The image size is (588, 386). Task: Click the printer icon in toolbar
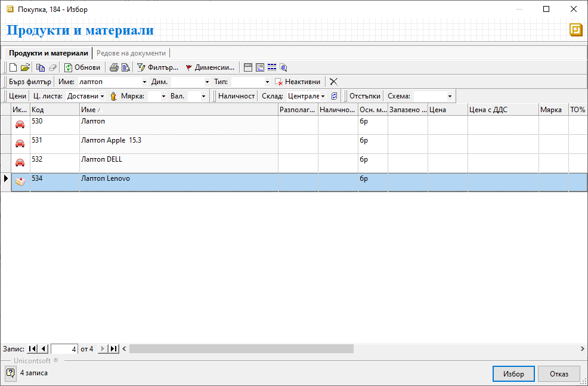point(114,67)
